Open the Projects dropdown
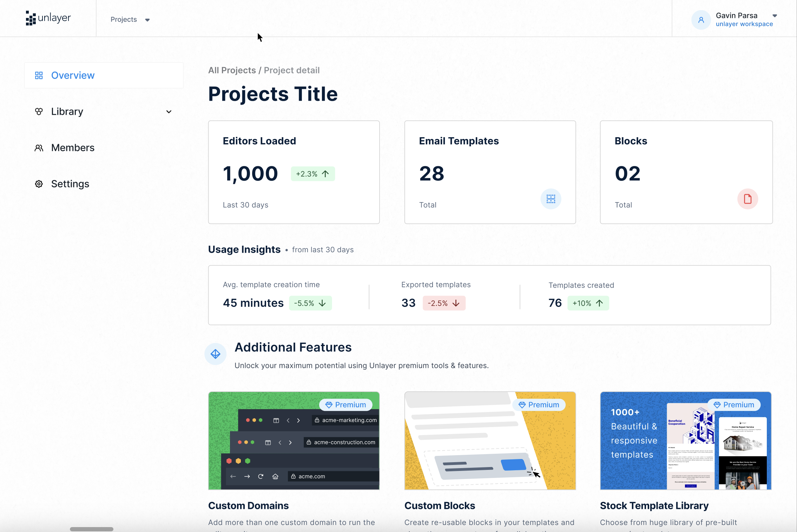Viewport: 797px width, 532px height. click(130, 20)
